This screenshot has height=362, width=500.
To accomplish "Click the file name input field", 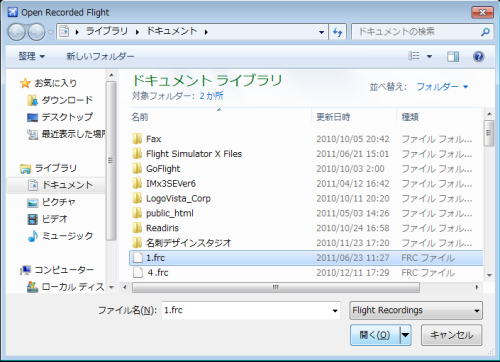I will tap(247, 311).
